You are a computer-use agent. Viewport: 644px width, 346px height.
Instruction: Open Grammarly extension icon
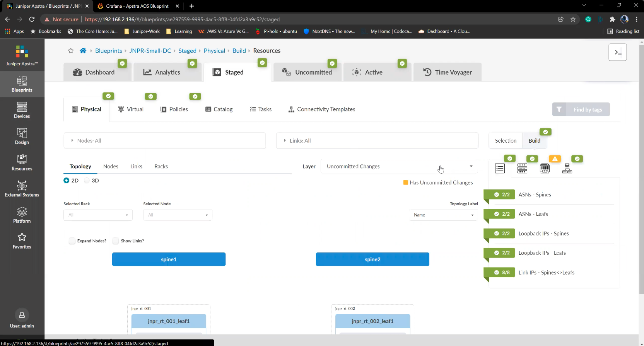(x=588, y=19)
